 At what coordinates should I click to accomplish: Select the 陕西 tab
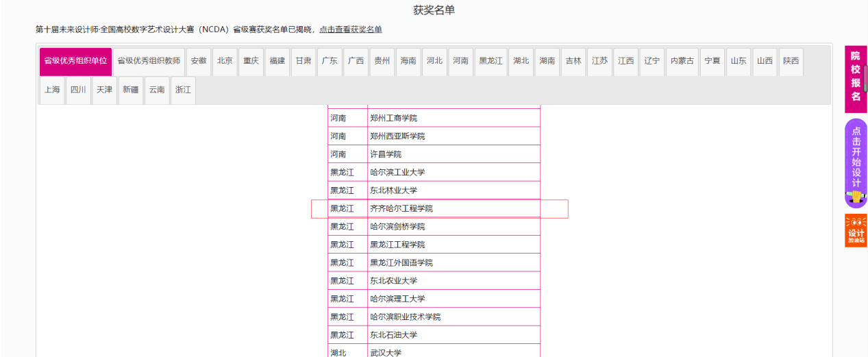(791, 61)
